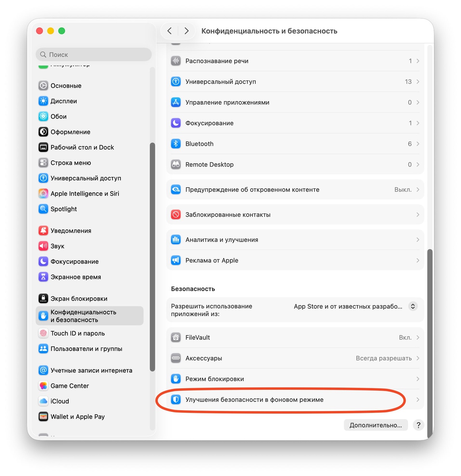Open Remote Desktop binoculars icon row
Screen dimensions: 461x476
point(176,164)
